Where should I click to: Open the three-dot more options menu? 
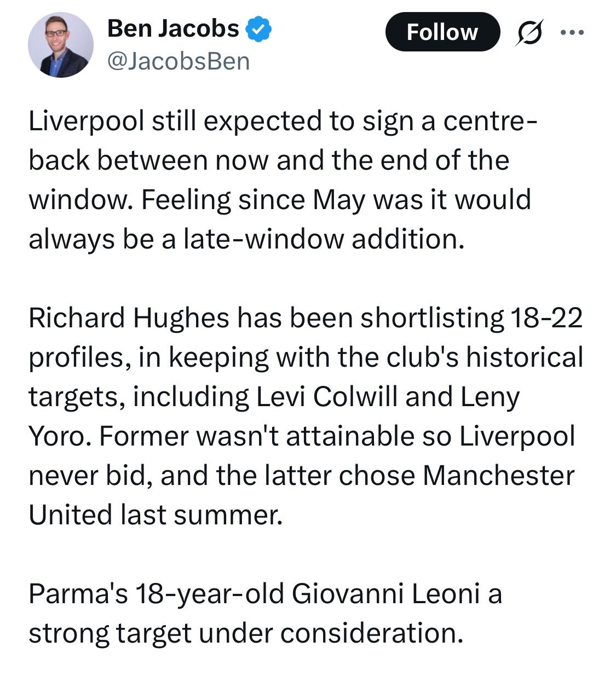tap(572, 32)
